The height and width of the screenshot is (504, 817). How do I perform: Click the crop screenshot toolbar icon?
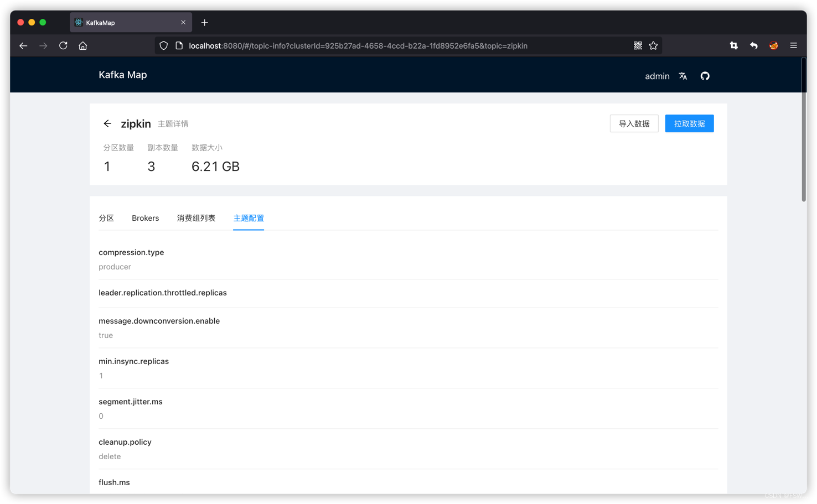tap(734, 46)
